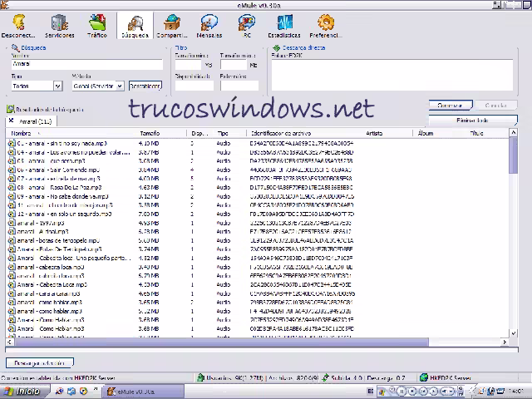
Task: Click the Tamaño máximo input field
Action: (234, 65)
